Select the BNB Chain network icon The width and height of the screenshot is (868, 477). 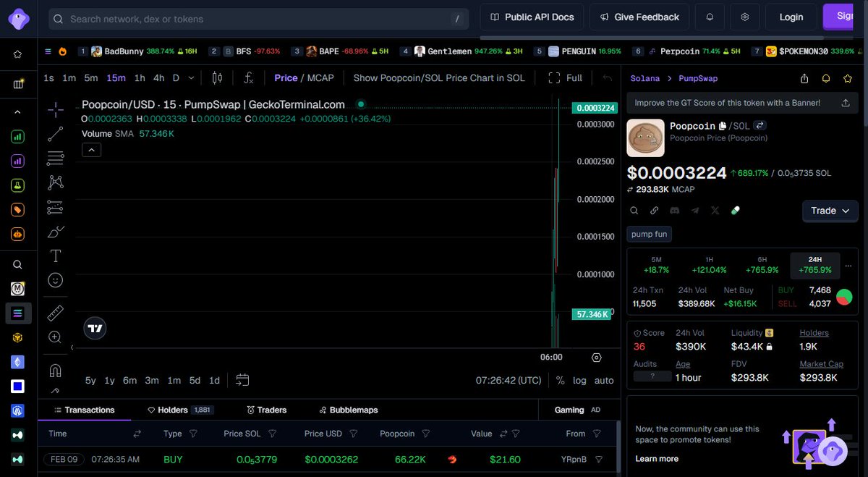tap(18, 337)
